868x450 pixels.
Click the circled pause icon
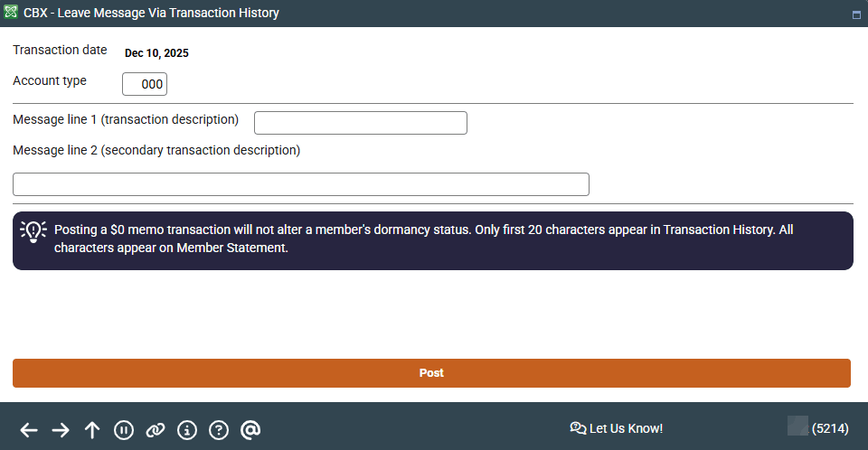tap(124, 430)
